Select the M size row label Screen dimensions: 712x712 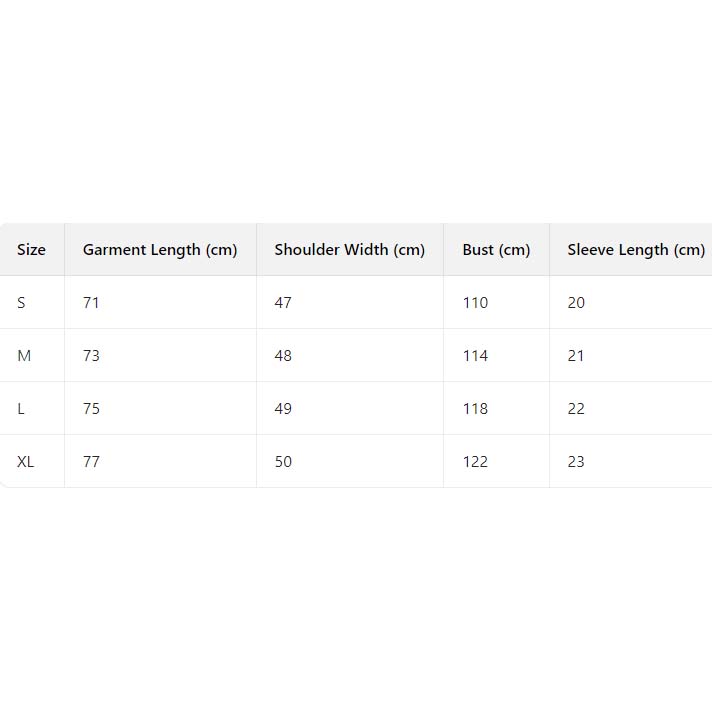click(24, 356)
